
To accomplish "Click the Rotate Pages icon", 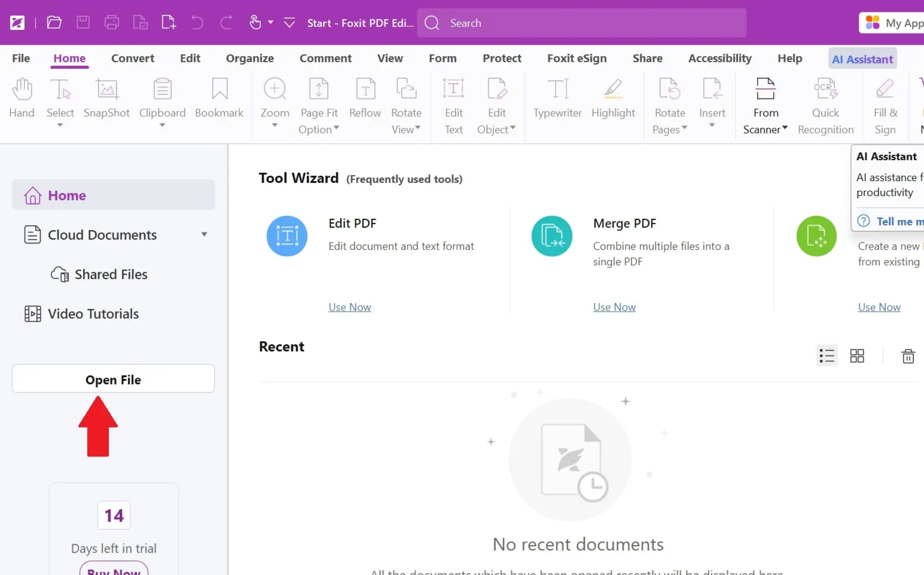I will (x=669, y=89).
